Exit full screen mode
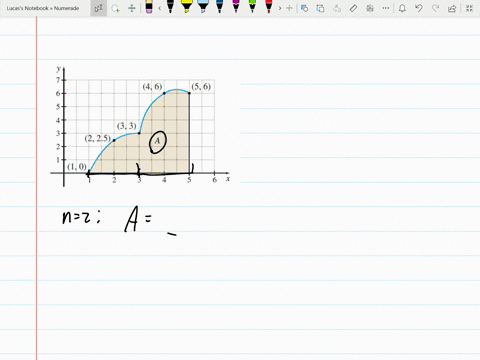This screenshot has width=480, height=360. 469,8
